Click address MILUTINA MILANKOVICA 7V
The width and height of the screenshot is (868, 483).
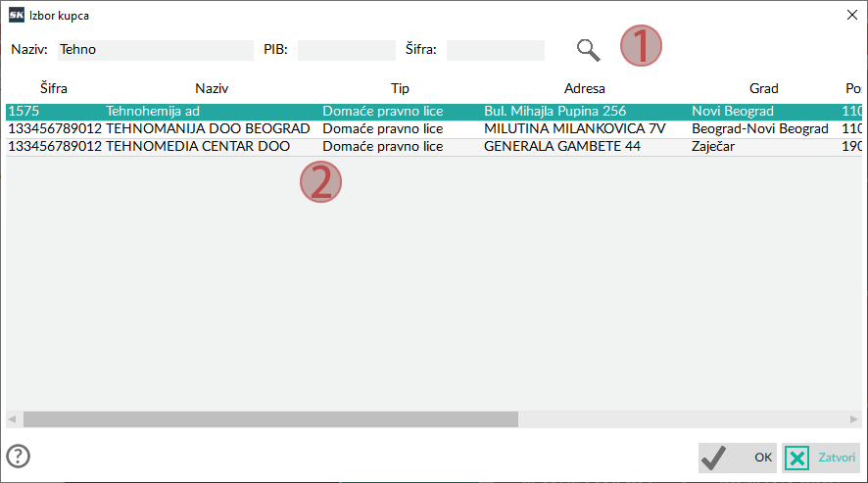coord(575,129)
